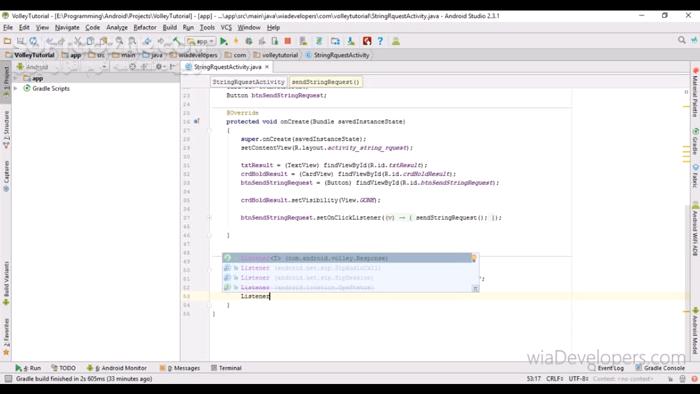Click the Make Project hammer icon
The width and height of the screenshot is (700, 394).
pyautogui.click(x=177, y=41)
